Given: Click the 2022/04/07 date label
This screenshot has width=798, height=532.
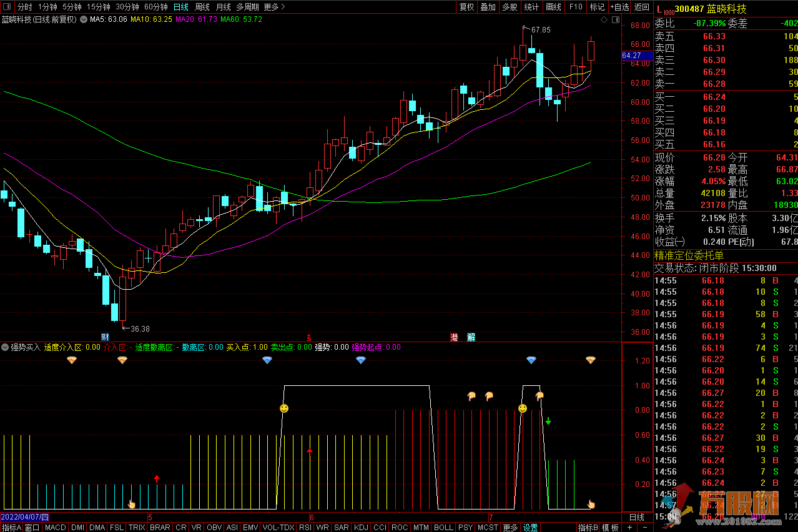Looking at the screenshot, I should coord(25,518).
